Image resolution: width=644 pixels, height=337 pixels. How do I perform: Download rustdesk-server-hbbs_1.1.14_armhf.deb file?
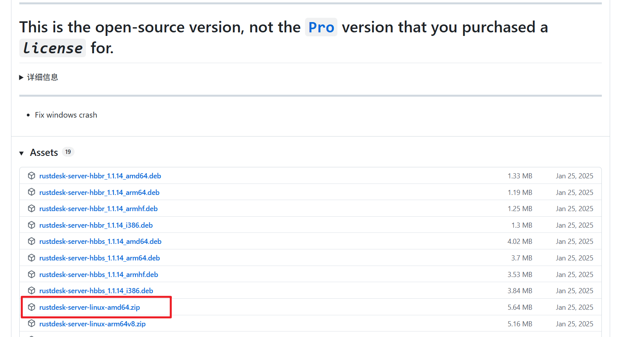pyautogui.click(x=99, y=275)
